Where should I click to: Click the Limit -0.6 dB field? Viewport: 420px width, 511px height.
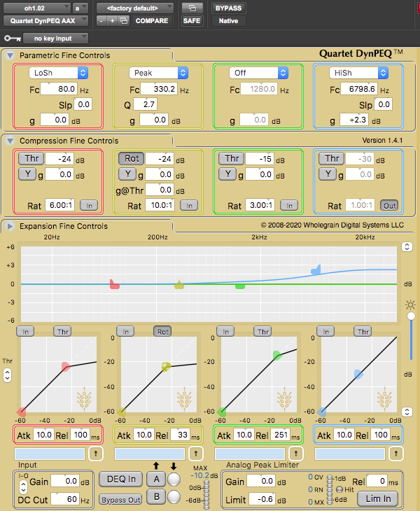coord(262,499)
